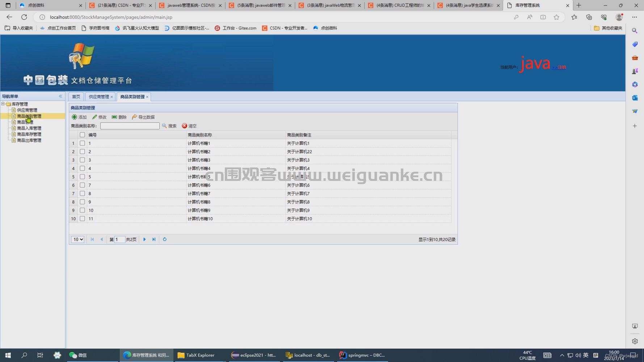Add page to favorites star icon

tap(556, 17)
